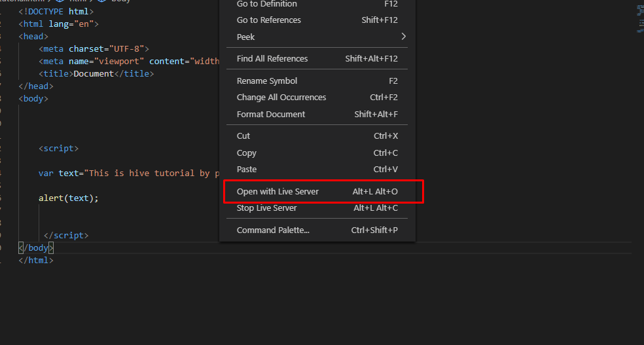Click the title Document line
Screen dimensions: 644x345
point(96,73)
